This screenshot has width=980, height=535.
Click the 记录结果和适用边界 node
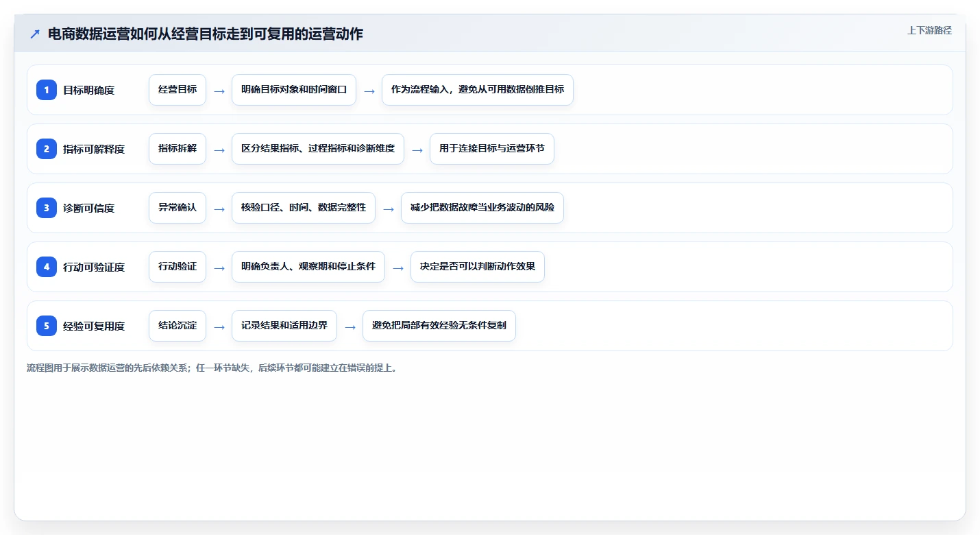(x=284, y=326)
